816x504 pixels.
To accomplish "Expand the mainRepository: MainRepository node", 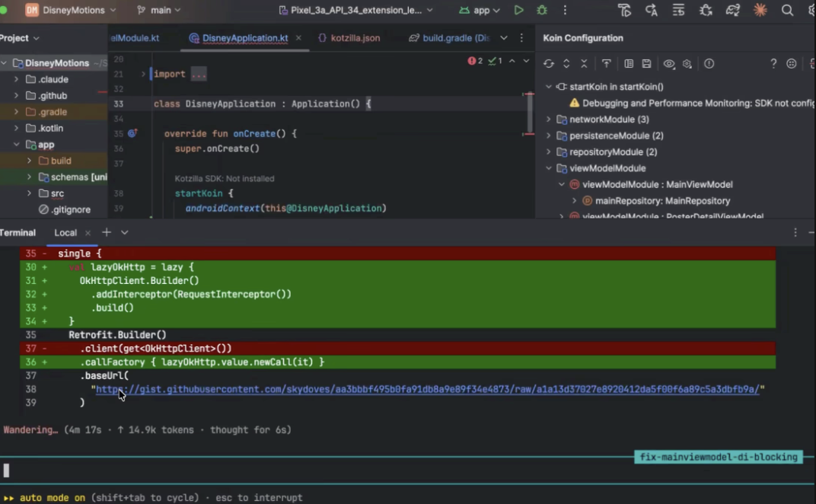I will 575,200.
